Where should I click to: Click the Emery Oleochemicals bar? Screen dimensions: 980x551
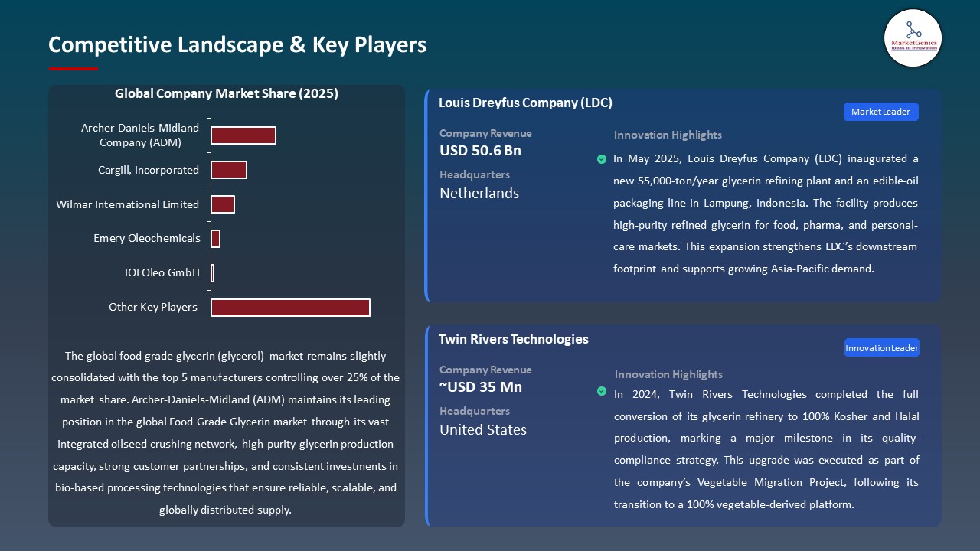(216, 239)
